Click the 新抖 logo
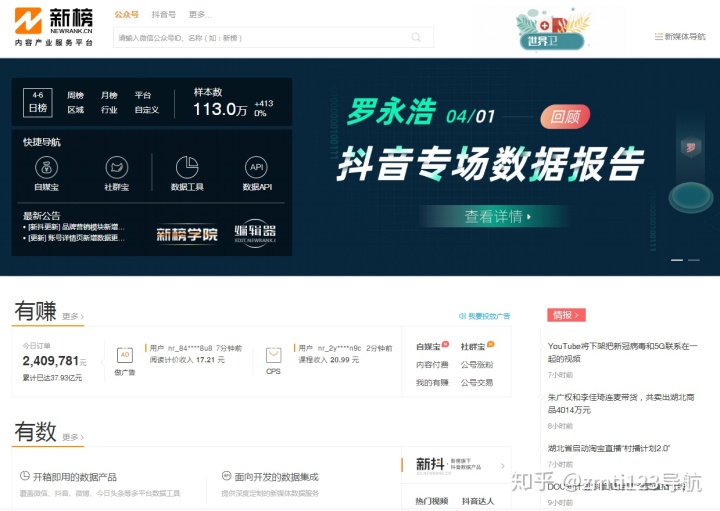The image size is (720, 511). 430,465
